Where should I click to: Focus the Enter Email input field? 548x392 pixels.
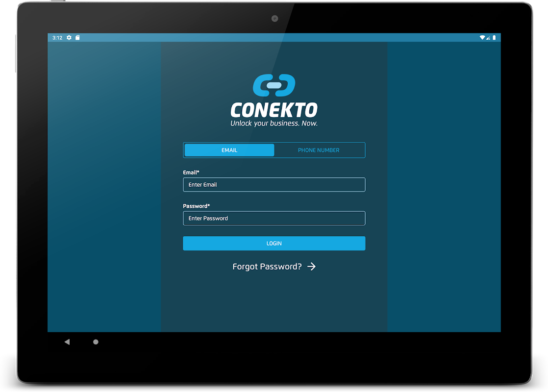tap(274, 184)
